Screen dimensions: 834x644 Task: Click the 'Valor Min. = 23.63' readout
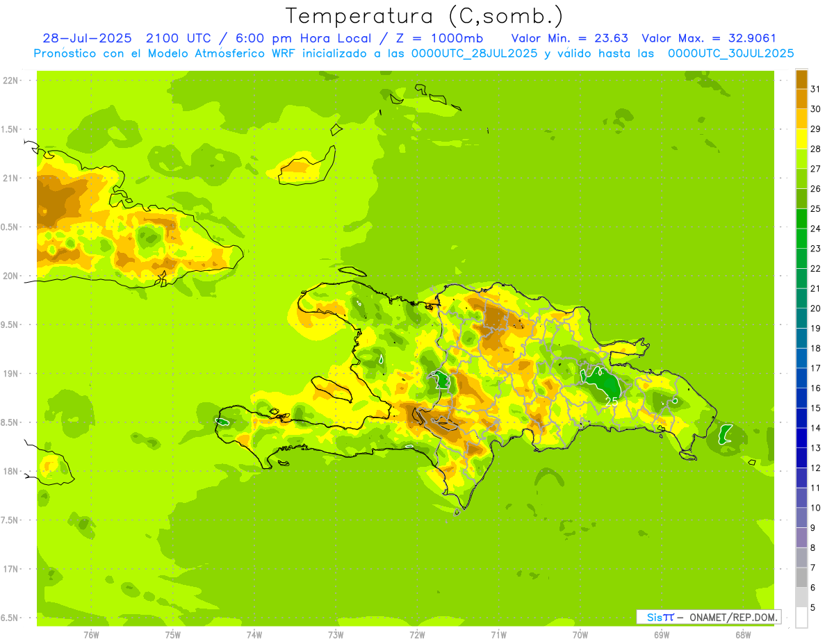[569, 38]
